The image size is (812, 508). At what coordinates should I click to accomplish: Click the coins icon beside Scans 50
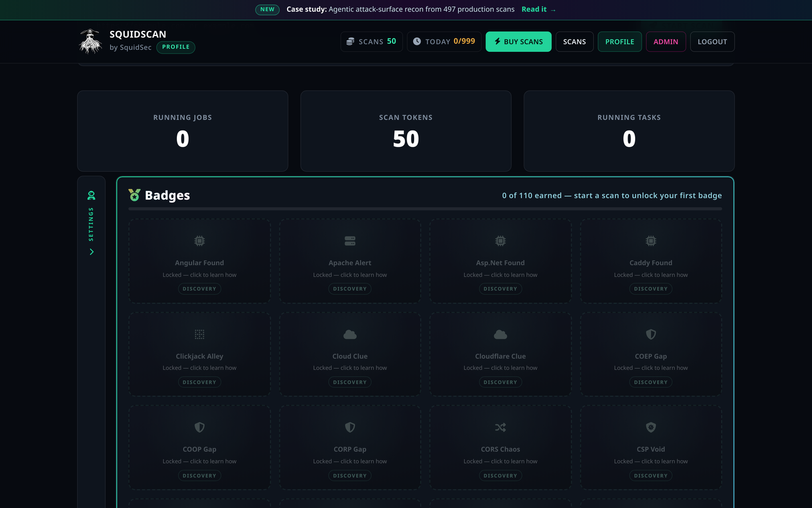(350, 41)
